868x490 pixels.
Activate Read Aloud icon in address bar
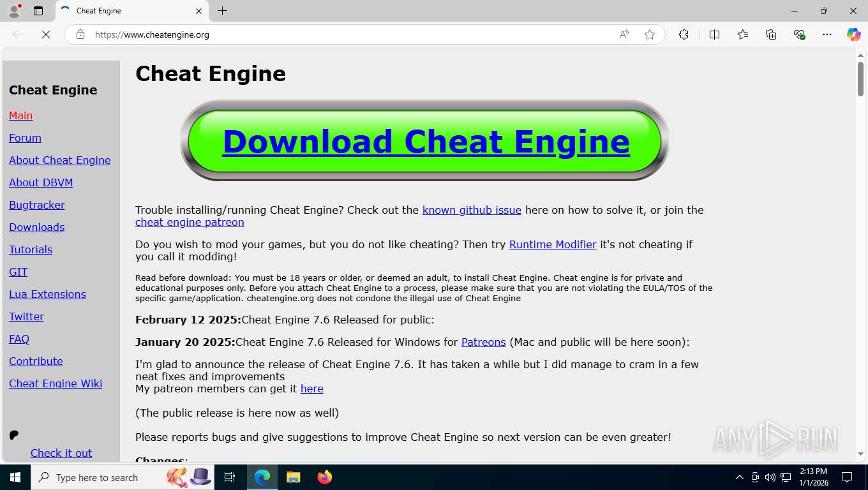point(624,34)
